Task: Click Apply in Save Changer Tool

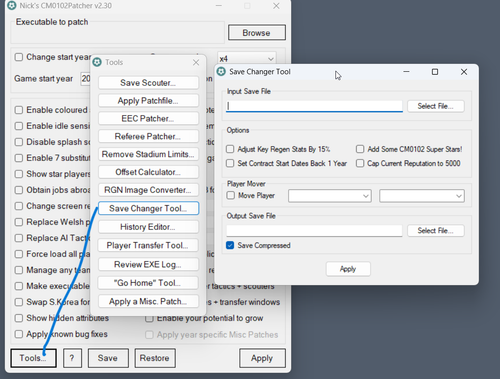Action: [x=348, y=269]
